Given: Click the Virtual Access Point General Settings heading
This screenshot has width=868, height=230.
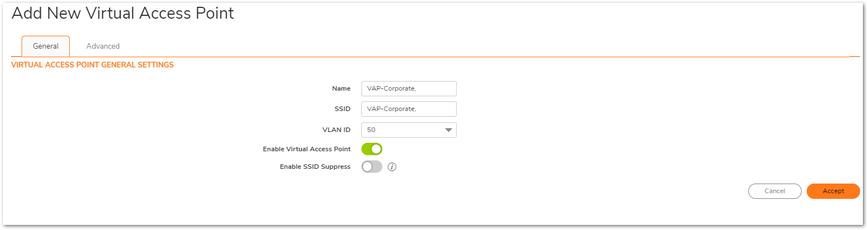Looking at the screenshot, I should pos(92,65).
